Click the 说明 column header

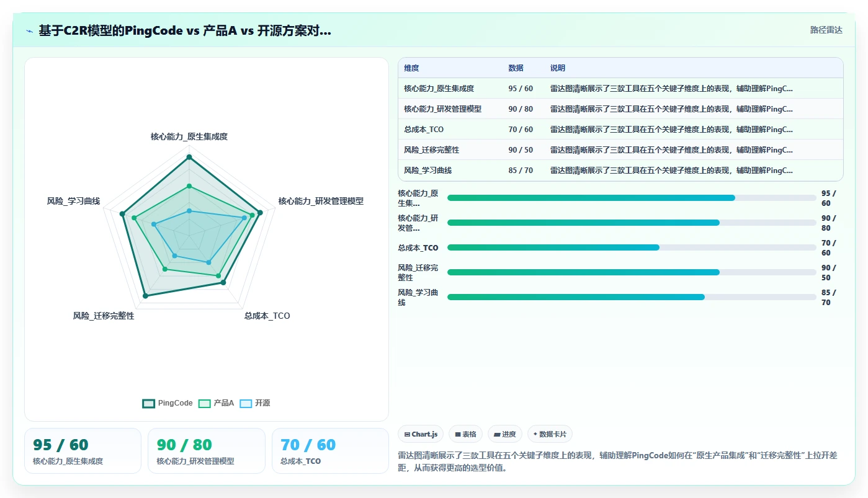[558, 68]
